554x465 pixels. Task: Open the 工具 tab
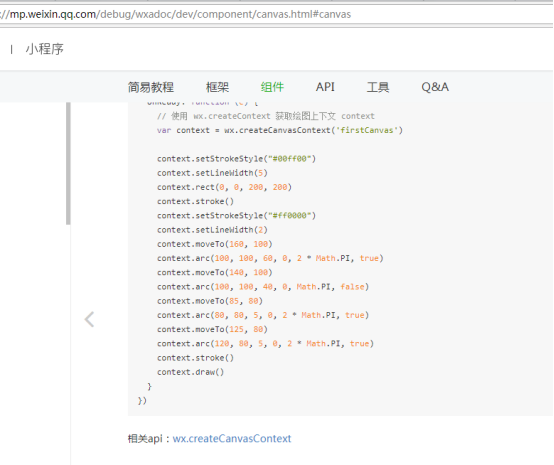point(378,87)
